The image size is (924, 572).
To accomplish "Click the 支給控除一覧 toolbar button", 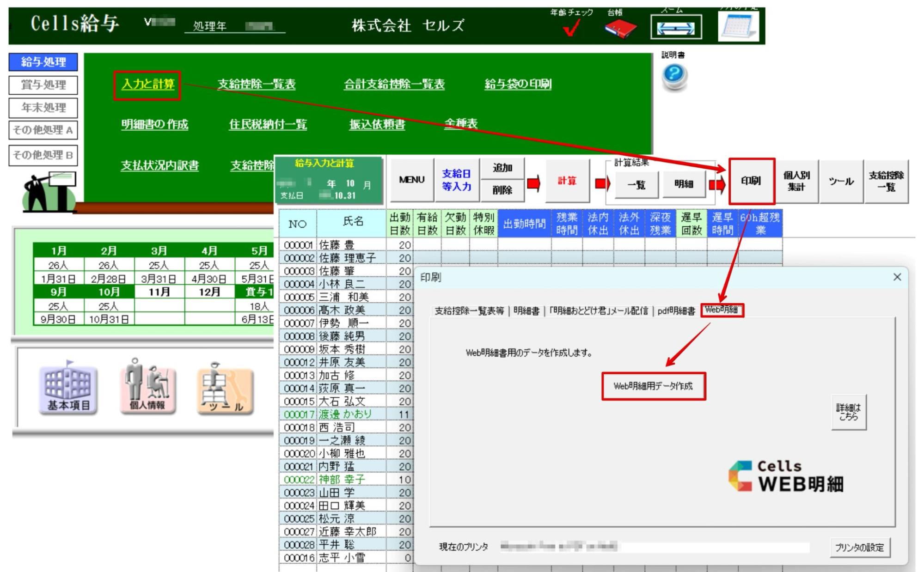I will [886, 182].
